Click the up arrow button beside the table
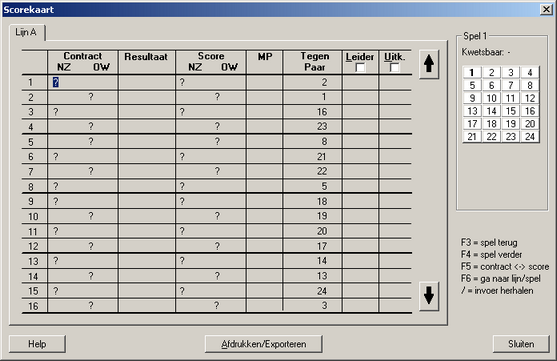Image resolution: width=557 pixels, height=361 pixels. pos(429,64)
